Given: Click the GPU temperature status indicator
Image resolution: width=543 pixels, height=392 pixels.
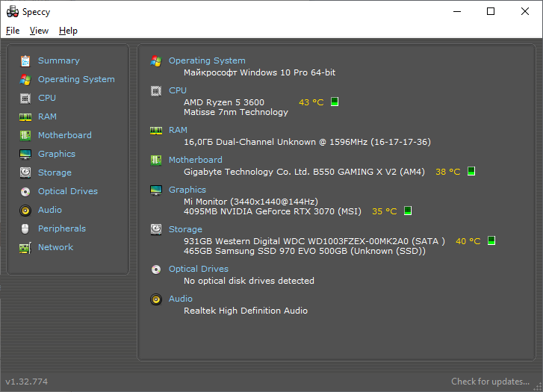Looking at the screenshot, I should (x=408, y=211).
